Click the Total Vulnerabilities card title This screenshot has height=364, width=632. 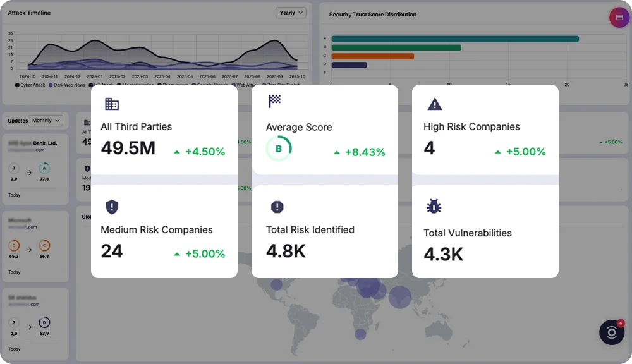468,233
